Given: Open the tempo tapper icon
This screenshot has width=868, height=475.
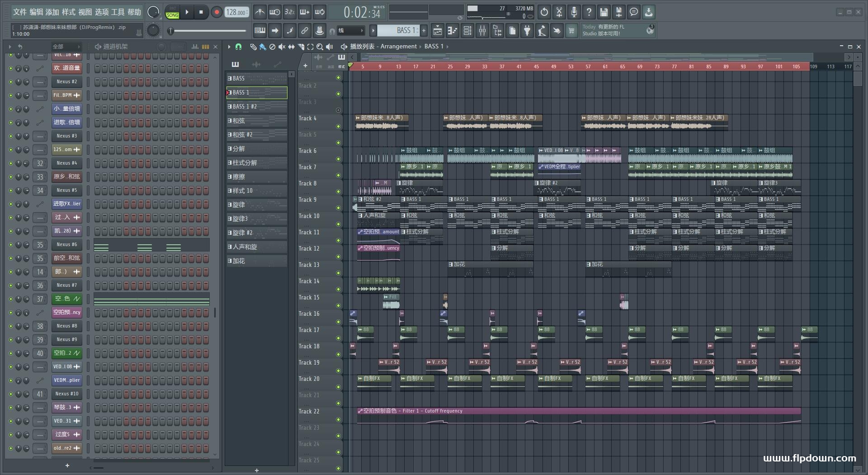Looking at the screenshot, I should pyautogui.click(x=542, y=31).
